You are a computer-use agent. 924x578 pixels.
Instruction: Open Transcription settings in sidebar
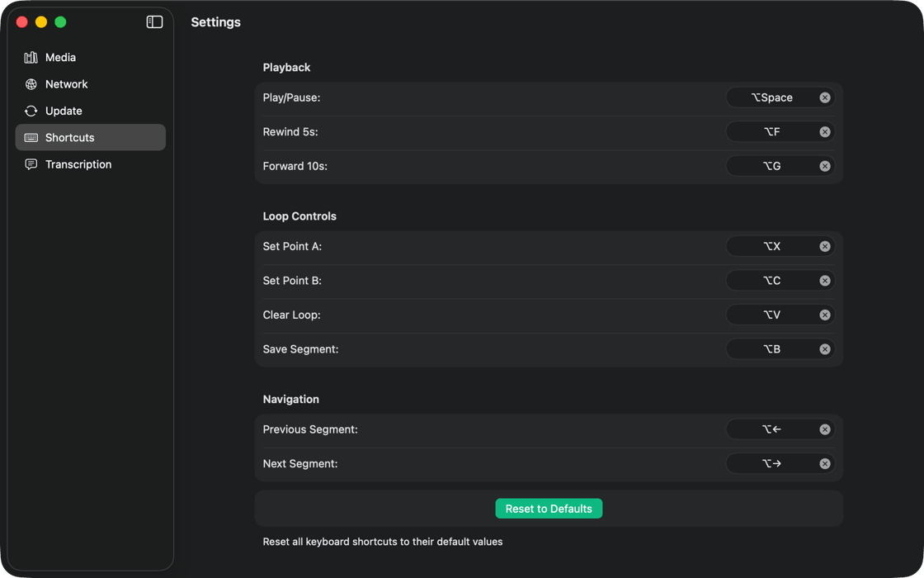point(78,164)
